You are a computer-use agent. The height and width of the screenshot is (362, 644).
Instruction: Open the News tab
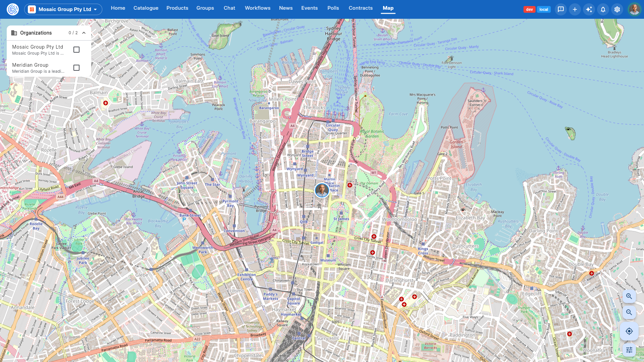pyautogui.click(x=286, y=8)
